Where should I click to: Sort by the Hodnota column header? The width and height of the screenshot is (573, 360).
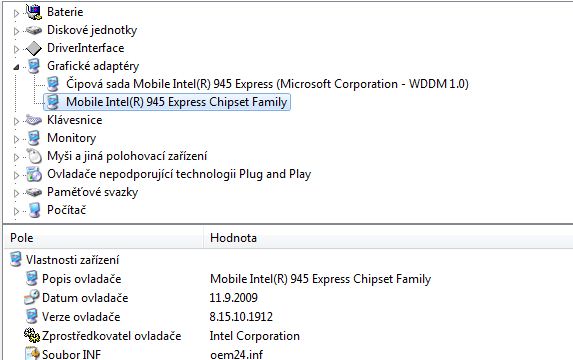(388, 238)
